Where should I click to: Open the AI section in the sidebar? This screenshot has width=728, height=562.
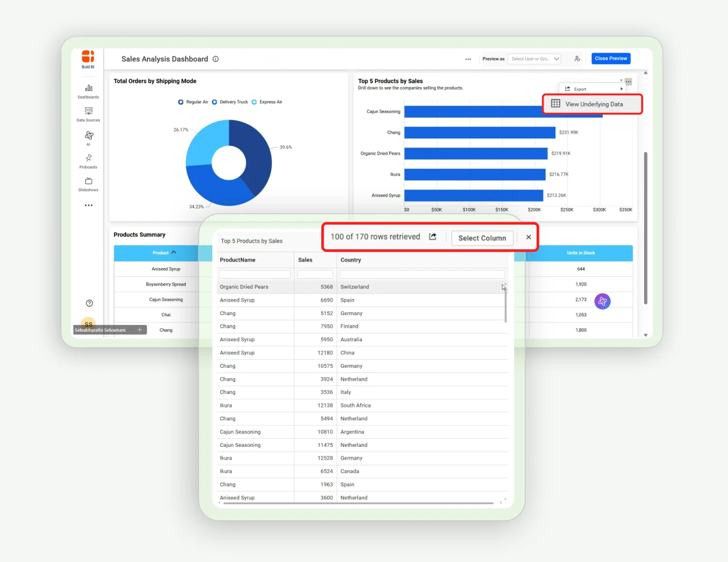point(88,137)
